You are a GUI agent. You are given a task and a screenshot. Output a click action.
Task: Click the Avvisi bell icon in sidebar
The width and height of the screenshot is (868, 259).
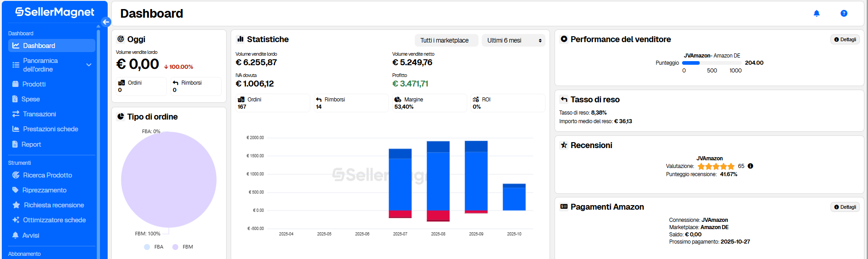click(x=15, y=235)
